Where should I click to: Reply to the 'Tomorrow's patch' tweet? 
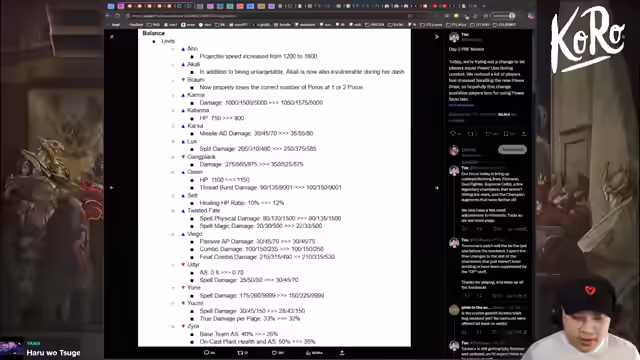(x=465, y=296)
